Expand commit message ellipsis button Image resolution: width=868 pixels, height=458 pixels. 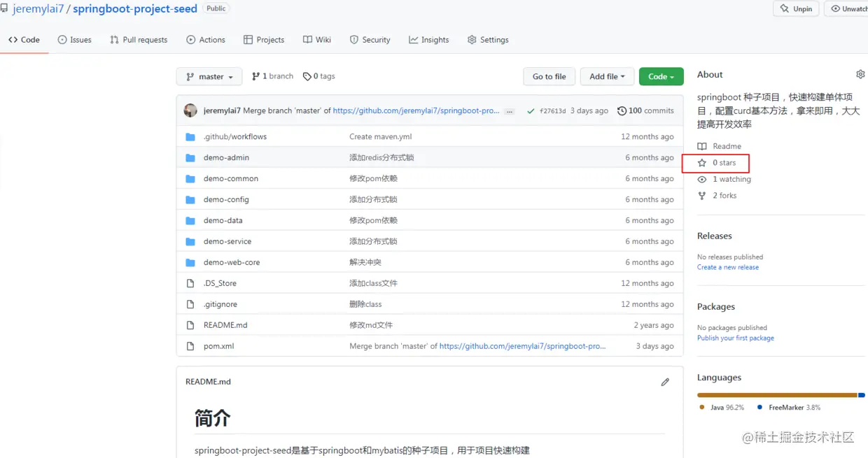[510, 111]
